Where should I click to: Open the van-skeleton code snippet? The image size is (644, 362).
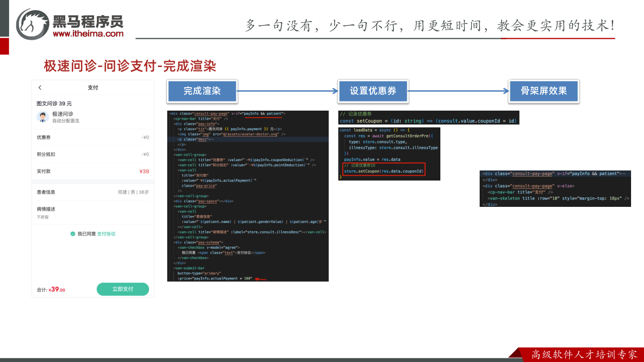tap(555, 188)
